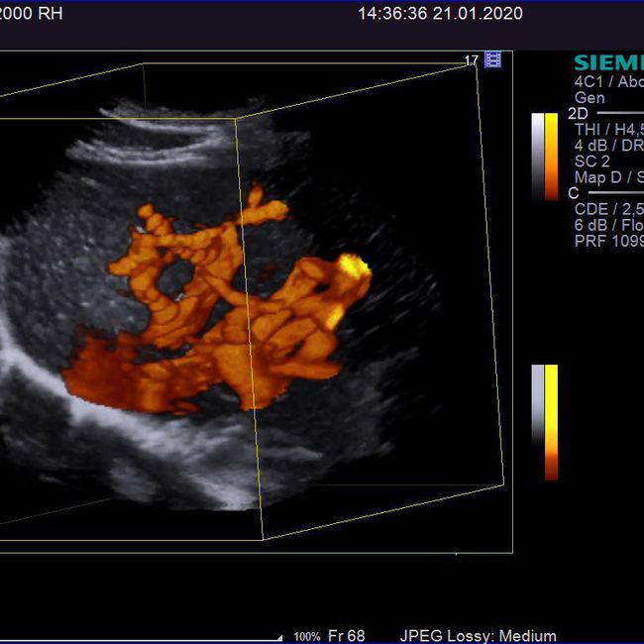Select the clip number 17 label
Image resolution: width=644 pixels, height=644 pixels.
[x=472, y=60]
